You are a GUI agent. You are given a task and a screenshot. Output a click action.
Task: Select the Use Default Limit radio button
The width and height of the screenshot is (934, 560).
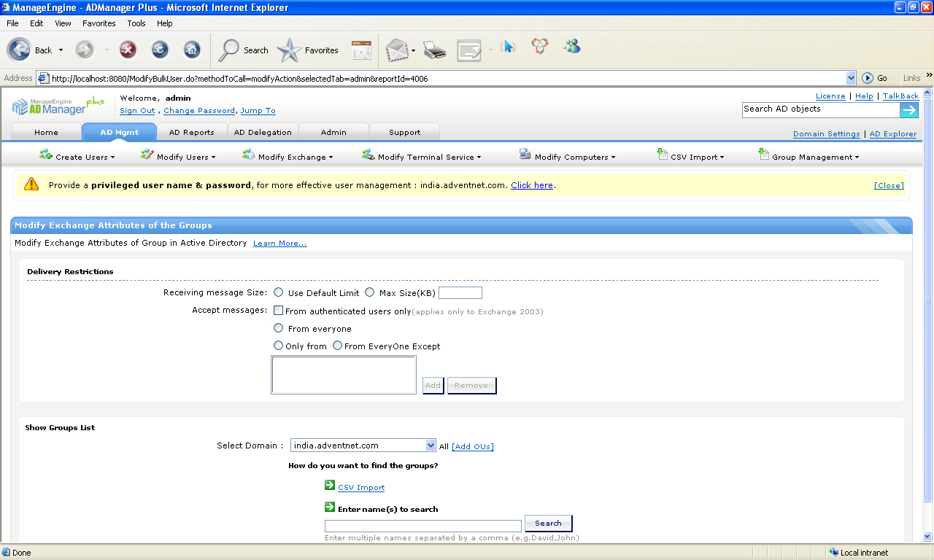(x=279, y=292)
